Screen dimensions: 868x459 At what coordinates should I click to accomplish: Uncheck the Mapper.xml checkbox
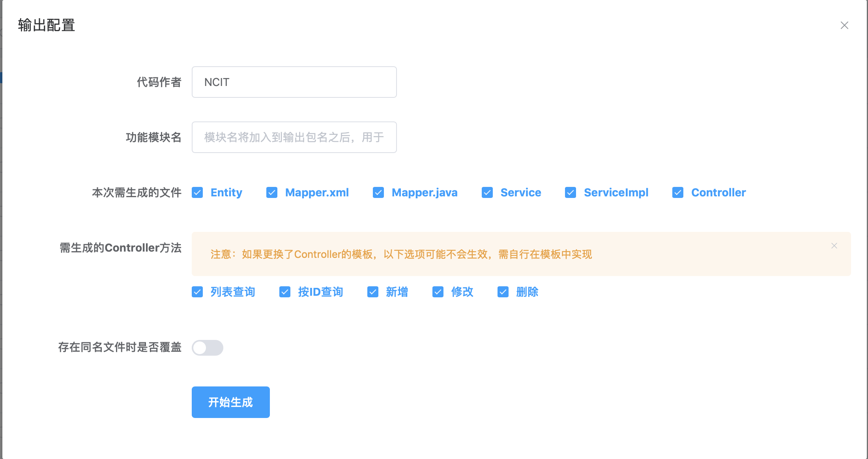(x=272, y=192)
